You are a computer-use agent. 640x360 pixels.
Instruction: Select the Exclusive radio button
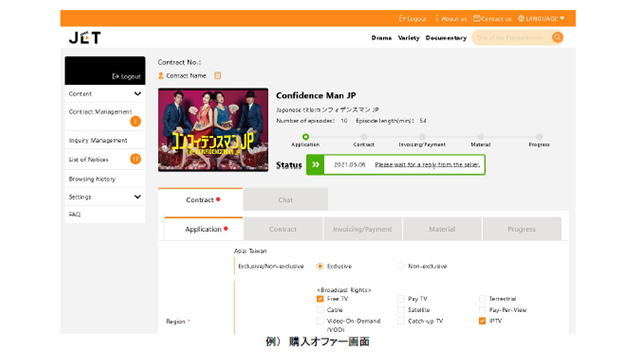[x=320, y=266]
